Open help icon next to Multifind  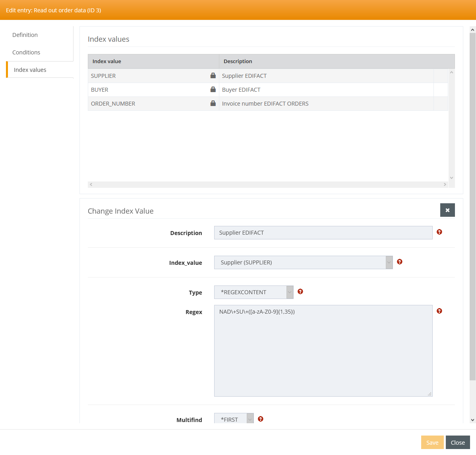[x=260, y=419]
